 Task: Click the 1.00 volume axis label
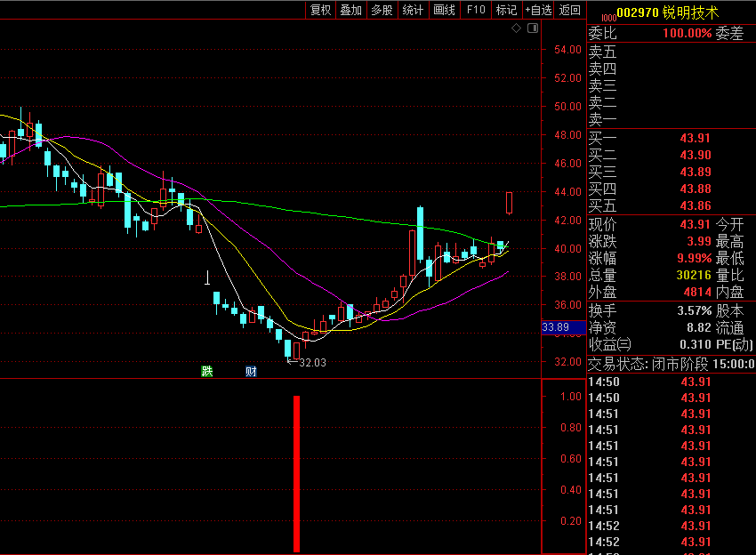571,397
